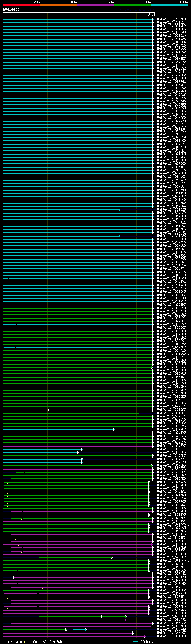Click the Large gaps legend text

(37, 641)
